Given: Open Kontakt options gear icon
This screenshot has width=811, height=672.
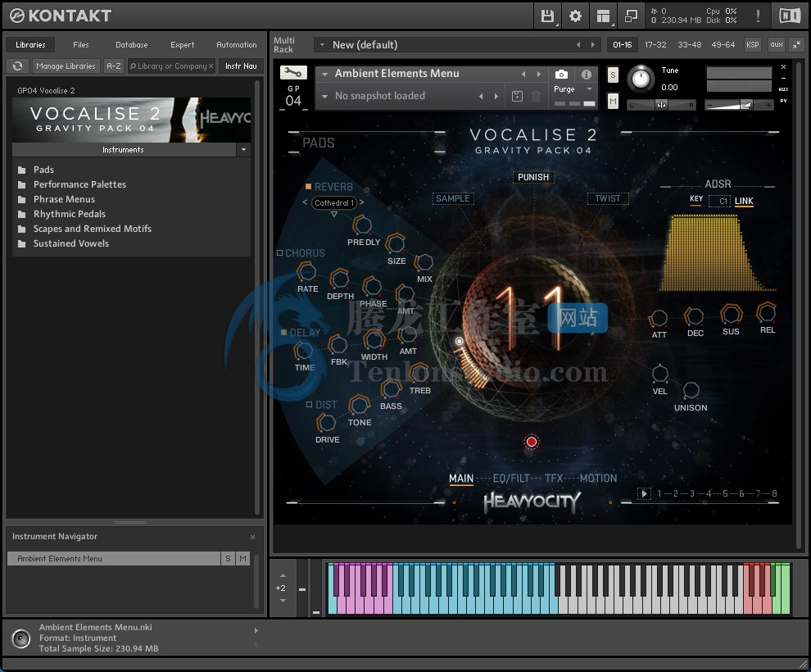Looking at the screenshot, I should (575, 16).
